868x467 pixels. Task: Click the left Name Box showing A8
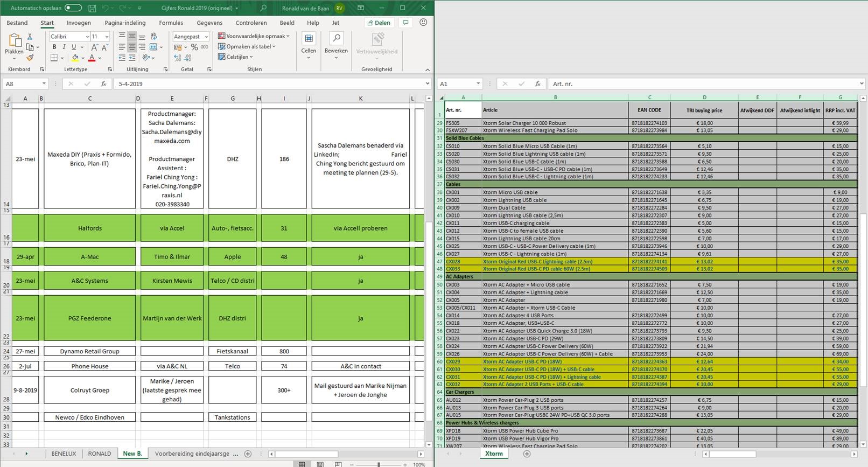pyautogui.click(x=25, y=83)
